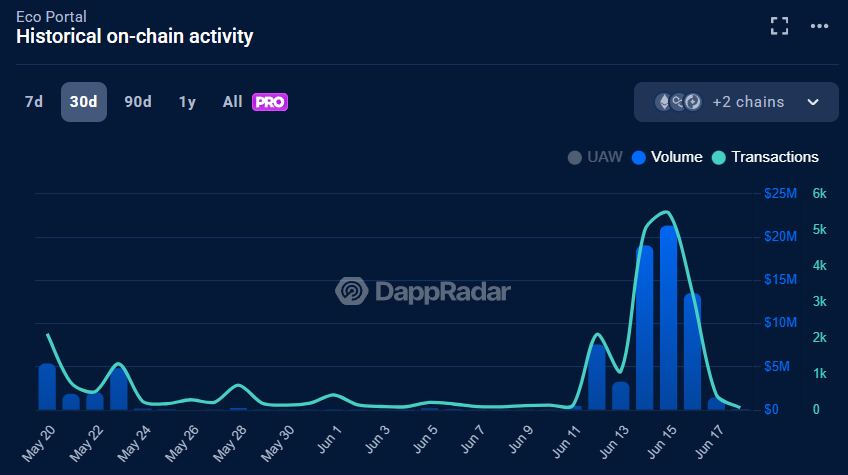Select the tallest volume bar at Jun 15
The width and height of the screenshot is (848, 475).
click(x=668, y=318)
